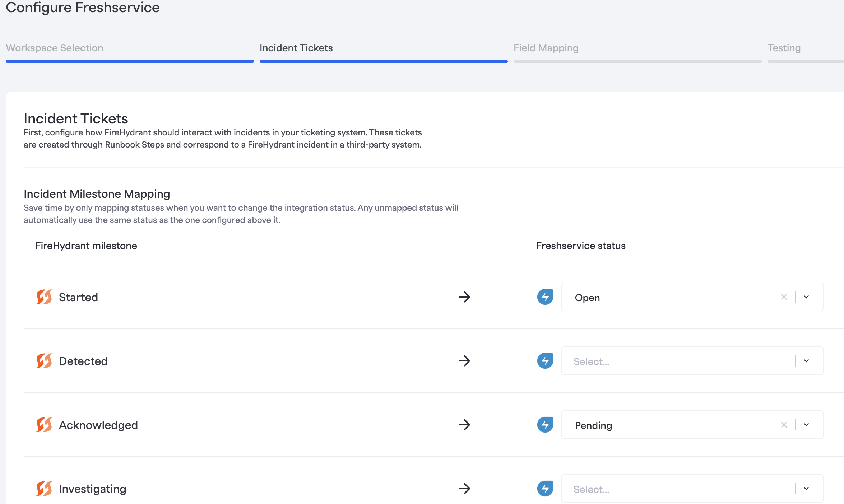Go to Workspace Selection step
Screen dimensions: 844x504
click(55, 48)
